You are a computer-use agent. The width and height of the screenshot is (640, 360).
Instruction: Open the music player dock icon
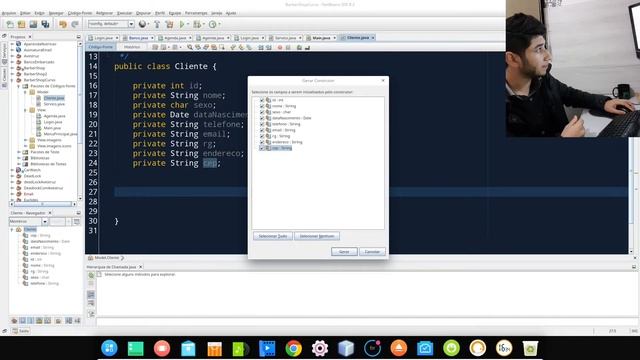click(x=240, y=349)
